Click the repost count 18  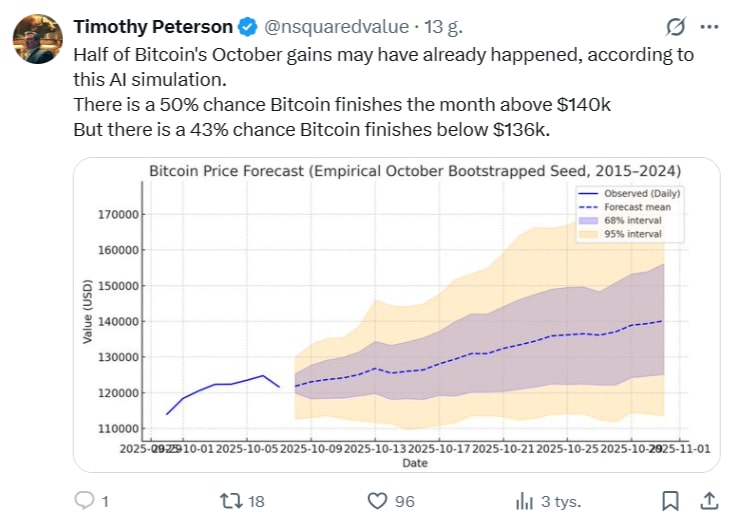[256, 501]
